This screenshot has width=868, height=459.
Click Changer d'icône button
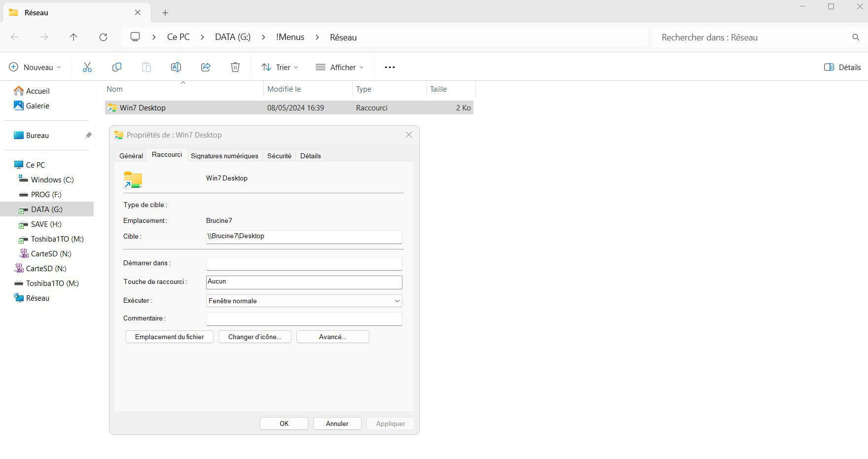[254, 337]
